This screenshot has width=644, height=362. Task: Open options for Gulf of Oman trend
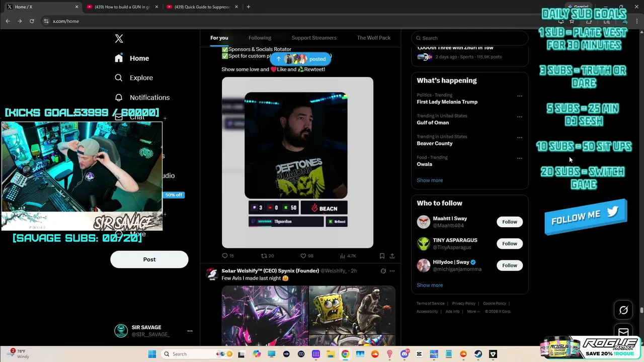point(519,117)
